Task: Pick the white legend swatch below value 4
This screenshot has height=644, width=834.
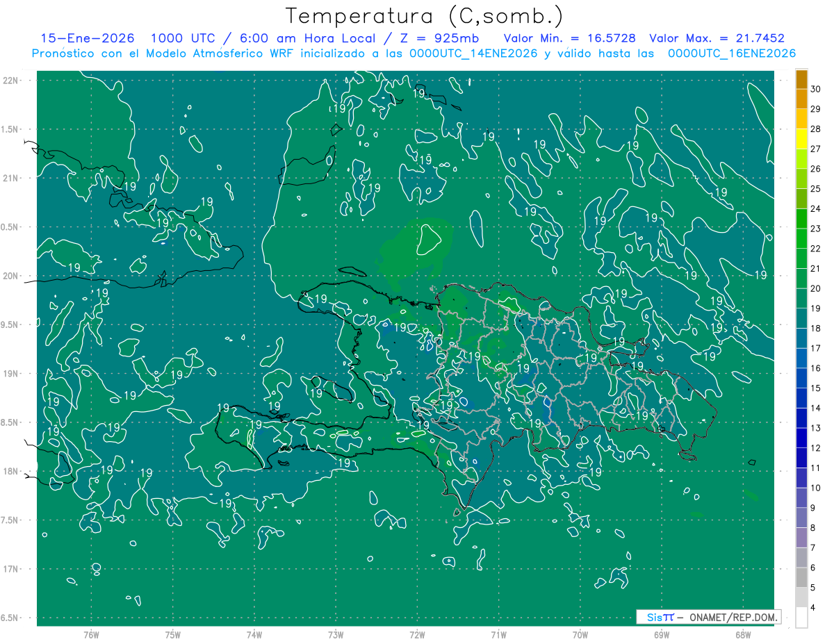Action: (x=801, y=618)
